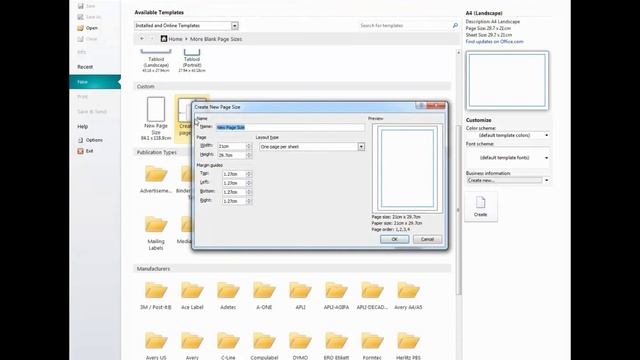Adjust the Bottom margin spinner

[249, 192]
